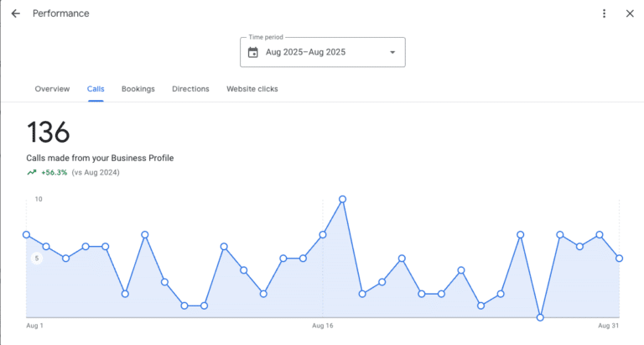Select the first data point at Aug 1
This screenshot has height=345, width=644.
(27, 235)
